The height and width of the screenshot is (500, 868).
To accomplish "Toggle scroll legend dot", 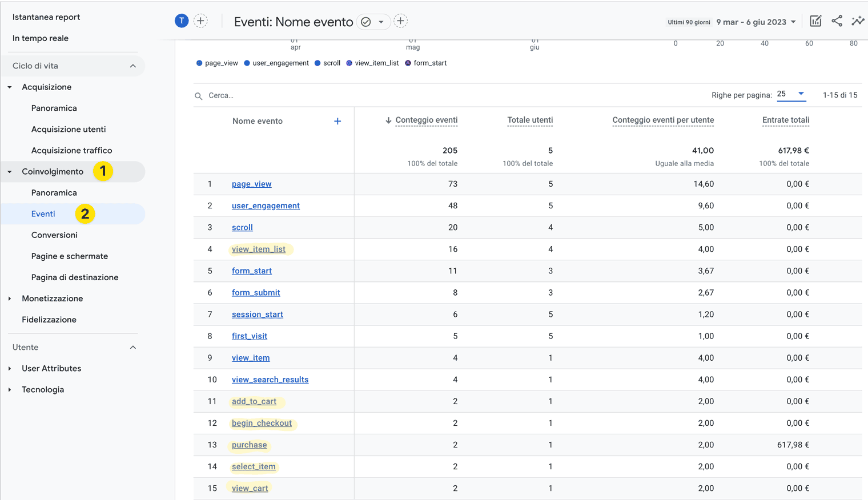I will coord(318,63).
